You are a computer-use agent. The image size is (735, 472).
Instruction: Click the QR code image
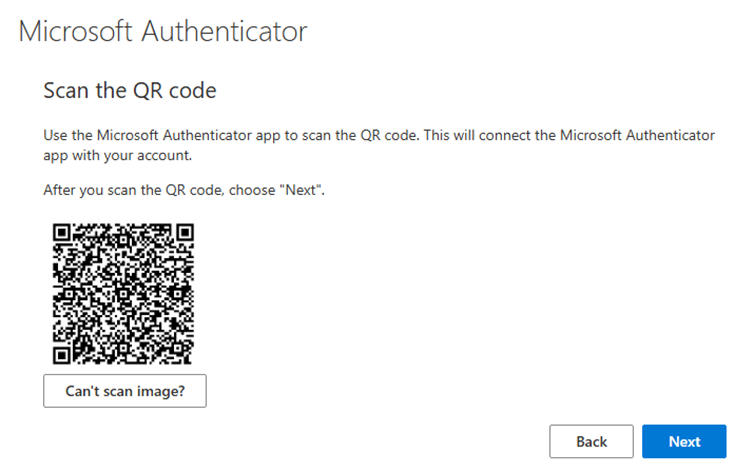[123, 293]
